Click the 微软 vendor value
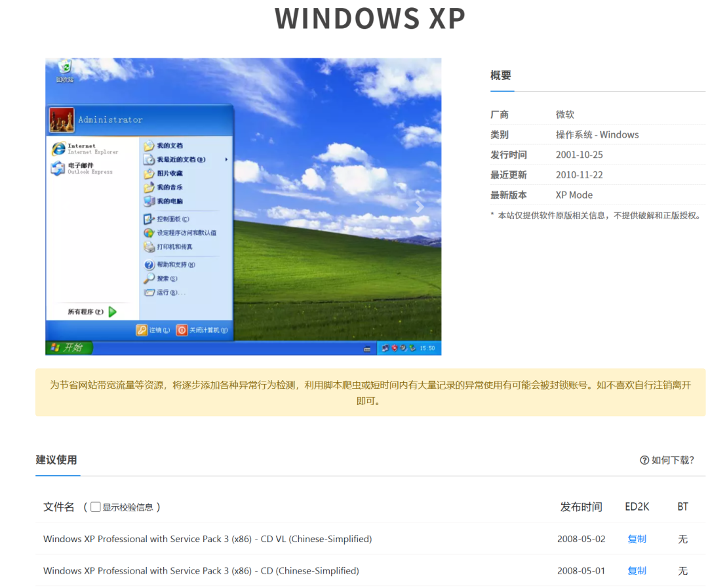 pyautogui.click(x=565, y=114)
